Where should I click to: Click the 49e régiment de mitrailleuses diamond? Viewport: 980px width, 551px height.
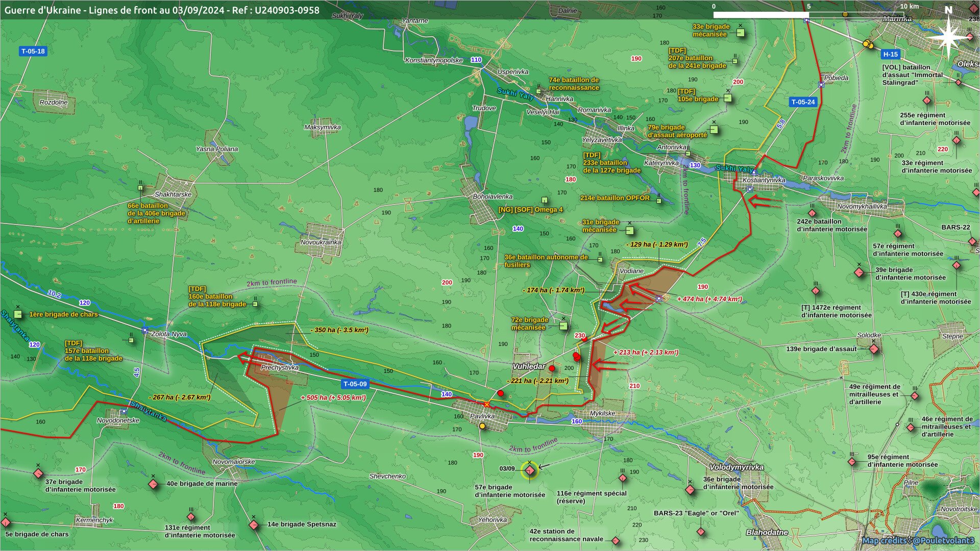(915, 396)
